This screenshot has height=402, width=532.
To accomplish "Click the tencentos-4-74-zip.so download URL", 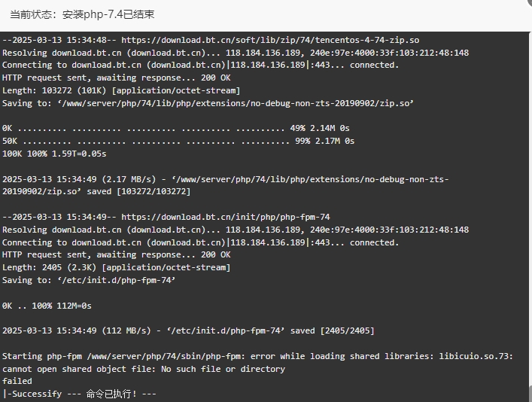I will pyautogui.click(x=270, y=40).
